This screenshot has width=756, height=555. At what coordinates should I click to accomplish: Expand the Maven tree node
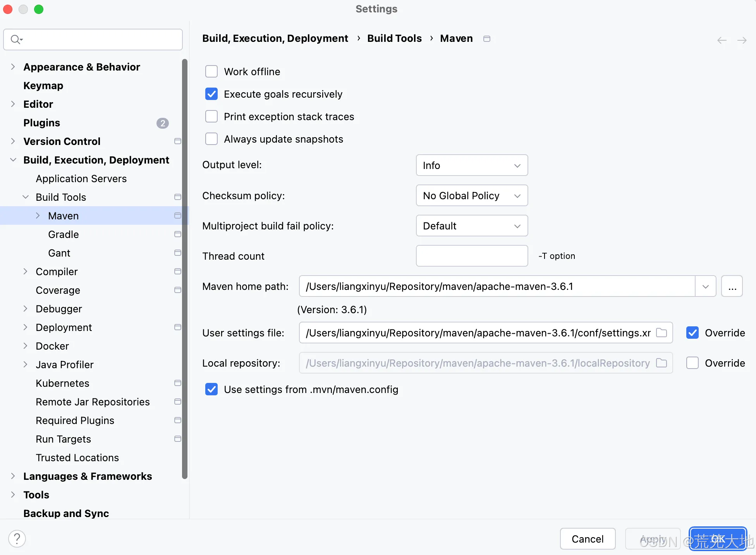click(38, 216)
